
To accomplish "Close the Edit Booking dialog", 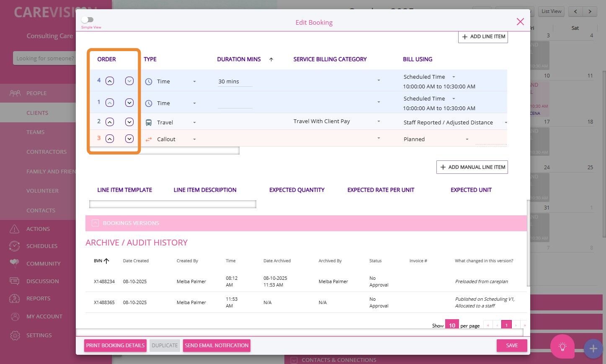I will (520, 22).
